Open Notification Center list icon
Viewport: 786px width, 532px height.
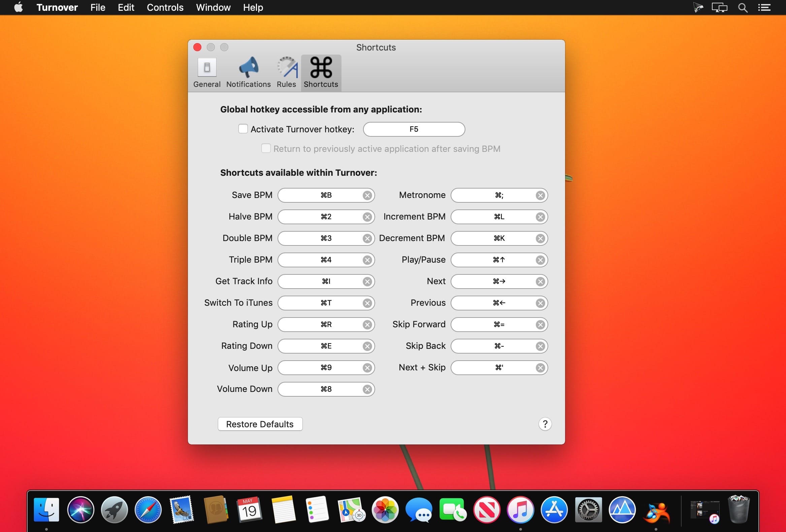[x=764, y=7]
